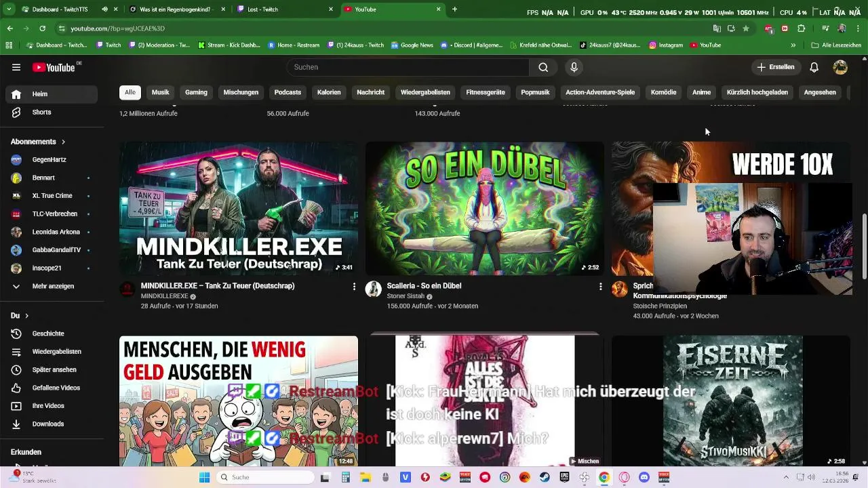Open the account avatar menu
The height and width of the screenshot is (488, 868).
point(840,67)
